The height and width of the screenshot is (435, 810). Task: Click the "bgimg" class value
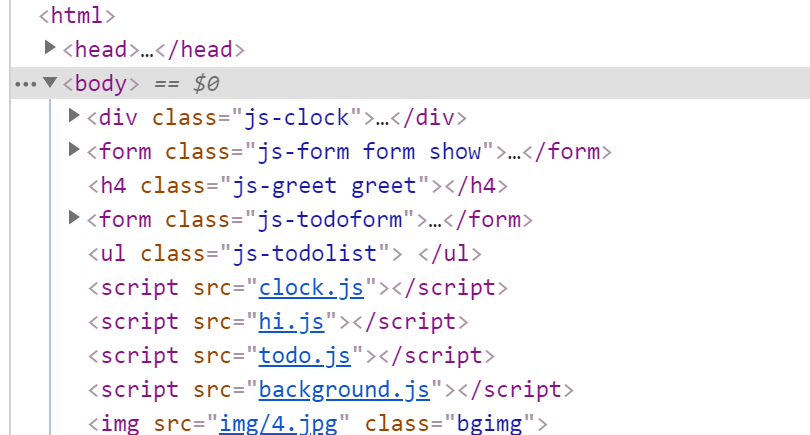point(490,424)
